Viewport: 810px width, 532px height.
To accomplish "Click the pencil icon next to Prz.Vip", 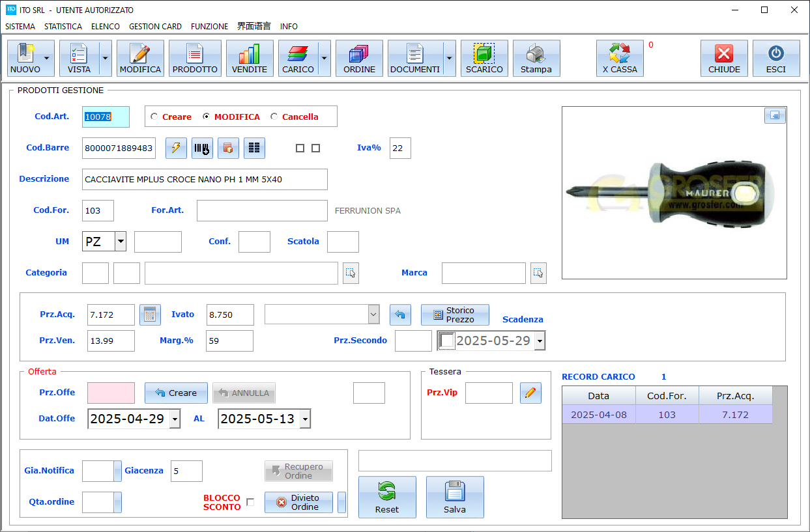I will click(x=530, y=393).
